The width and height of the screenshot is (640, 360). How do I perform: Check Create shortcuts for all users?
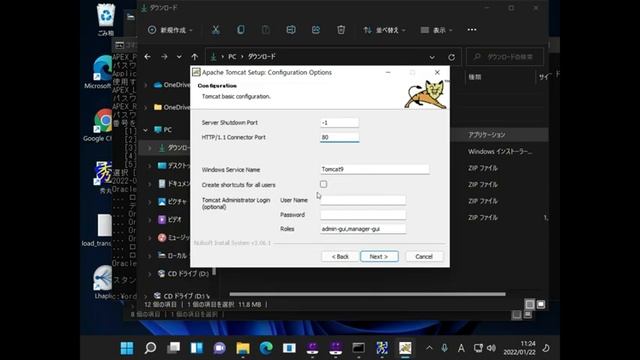click(x=323, y=184)
